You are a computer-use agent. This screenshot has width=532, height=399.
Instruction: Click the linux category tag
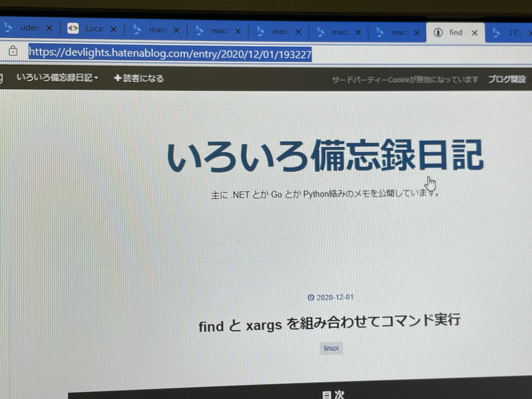(331, 348)
